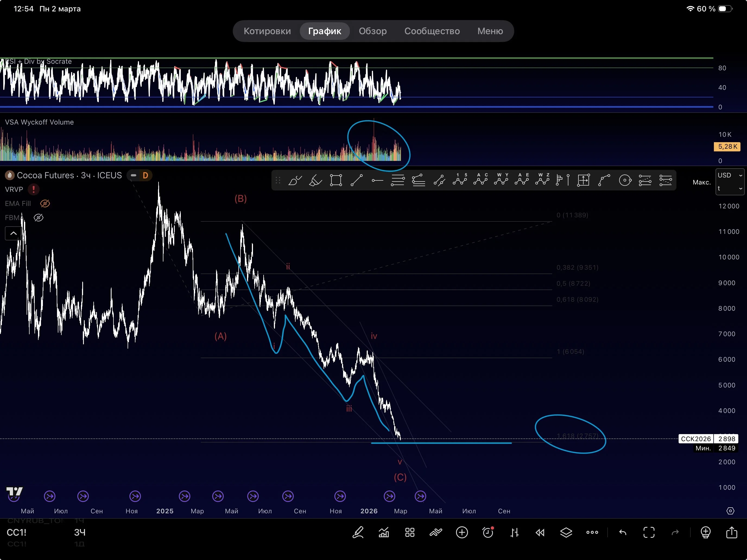Image resolution: width=747 pixels, height=560 pixels.
Task: Share the chart using share icon
Action: (x=732, y=532)
